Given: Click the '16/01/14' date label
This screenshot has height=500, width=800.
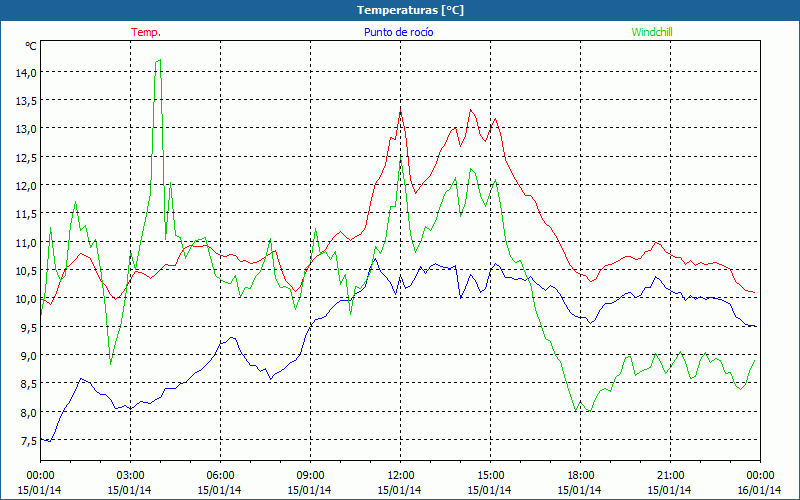Looking at the screenshot, I should pyautogui.click(x=759, y=490).
